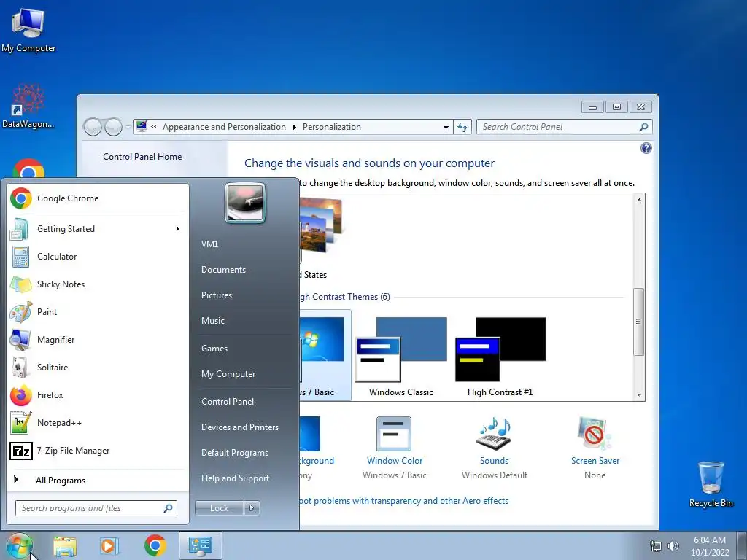Viewport: 747px width, 560px height.
Task: Click the Lock button
Action: [220, 508]
